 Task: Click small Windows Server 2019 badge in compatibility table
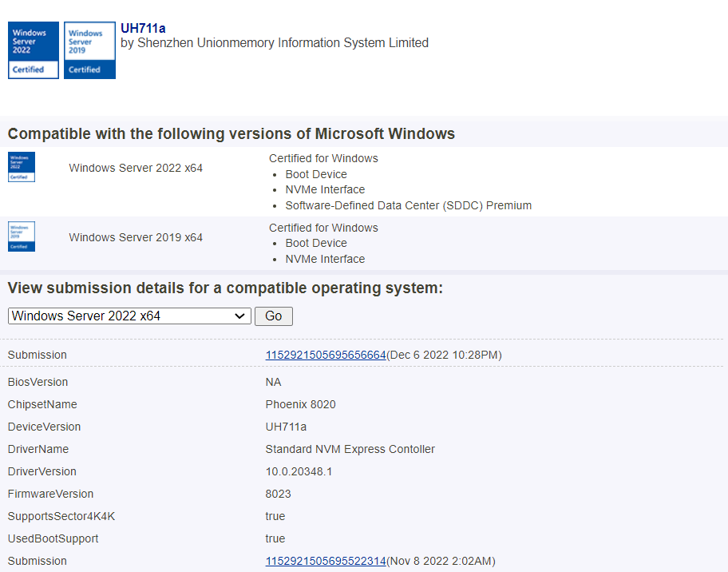[22, 236]
